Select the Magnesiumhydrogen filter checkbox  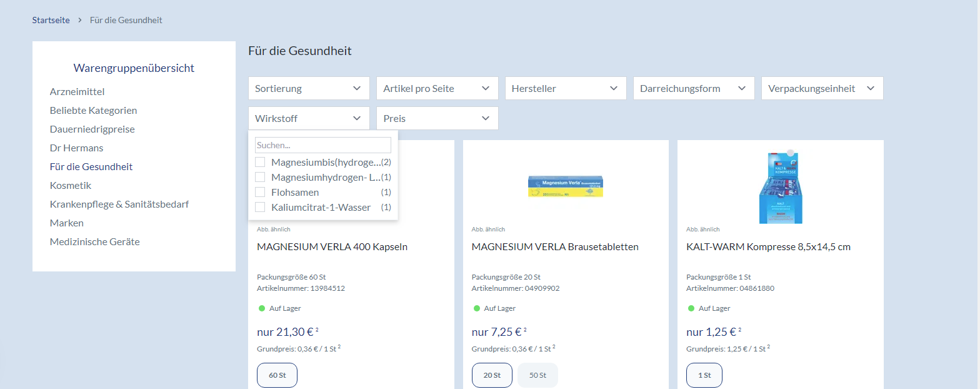pyautogui.click(x=260, y=178)
